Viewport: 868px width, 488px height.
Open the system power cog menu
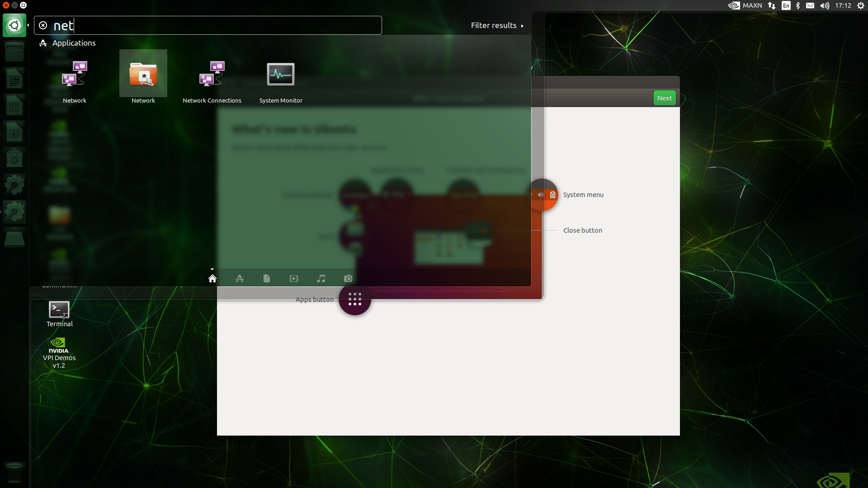coord(860,5)
